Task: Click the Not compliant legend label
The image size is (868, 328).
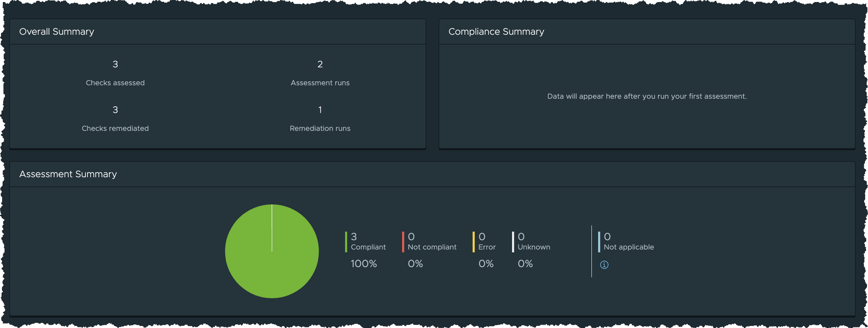Action: (432, 247)
